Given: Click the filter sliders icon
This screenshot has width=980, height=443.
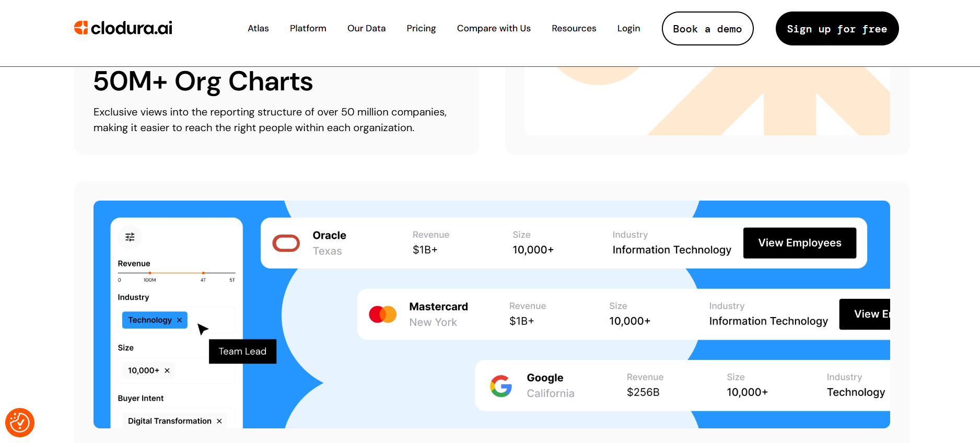Looking at the screenshot, I should point(130,237).
